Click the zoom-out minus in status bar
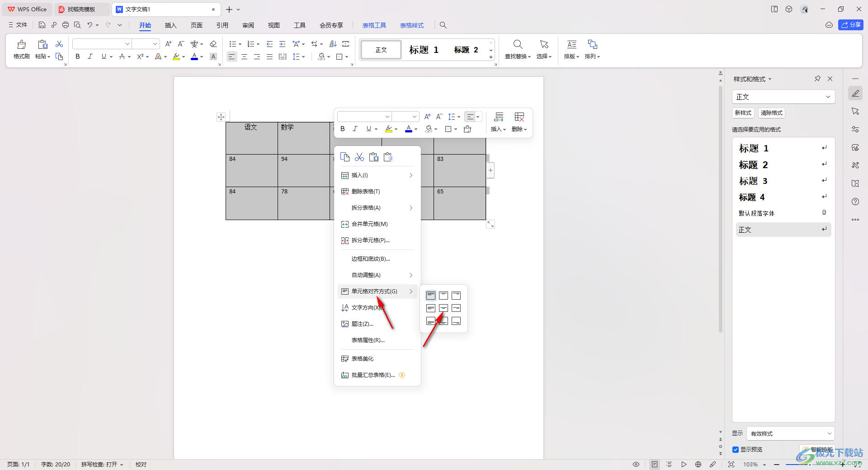The width and height of the screenshot is (868, 470). click(777, 465)
